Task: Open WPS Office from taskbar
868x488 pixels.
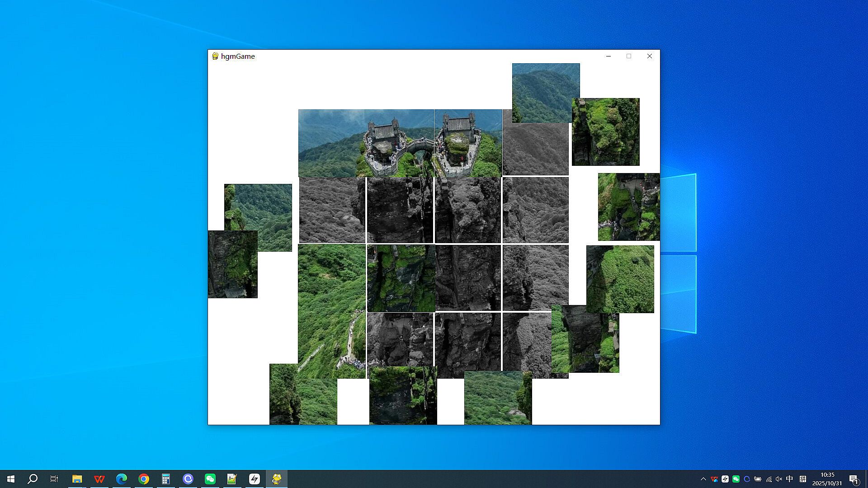Action: click(x=99, y=479)
